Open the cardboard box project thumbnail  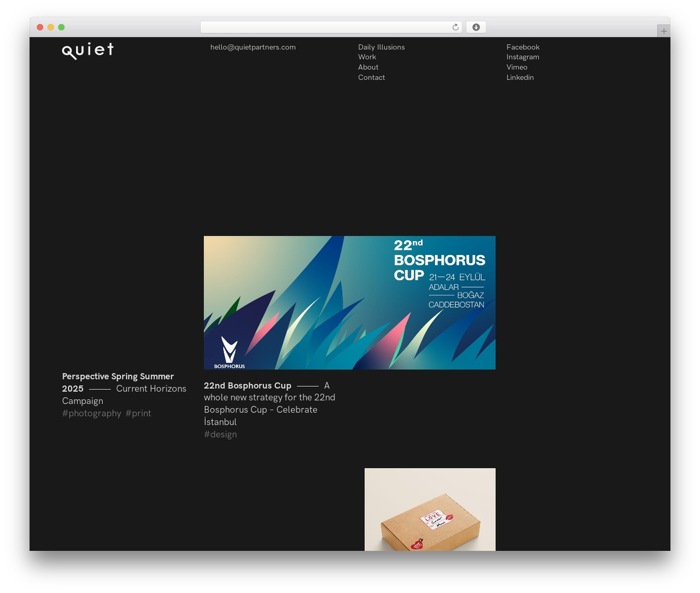point(430,509)
